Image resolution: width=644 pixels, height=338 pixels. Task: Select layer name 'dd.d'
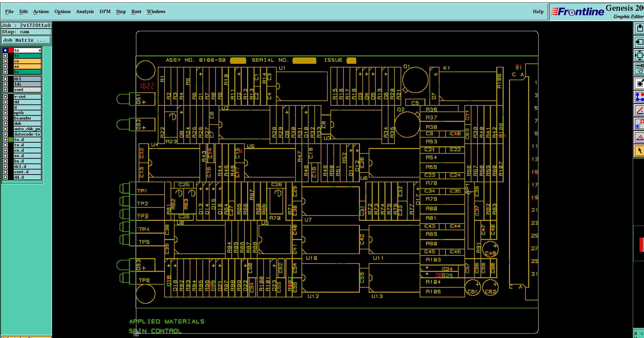pyautogui.click(x=27, y=177)
